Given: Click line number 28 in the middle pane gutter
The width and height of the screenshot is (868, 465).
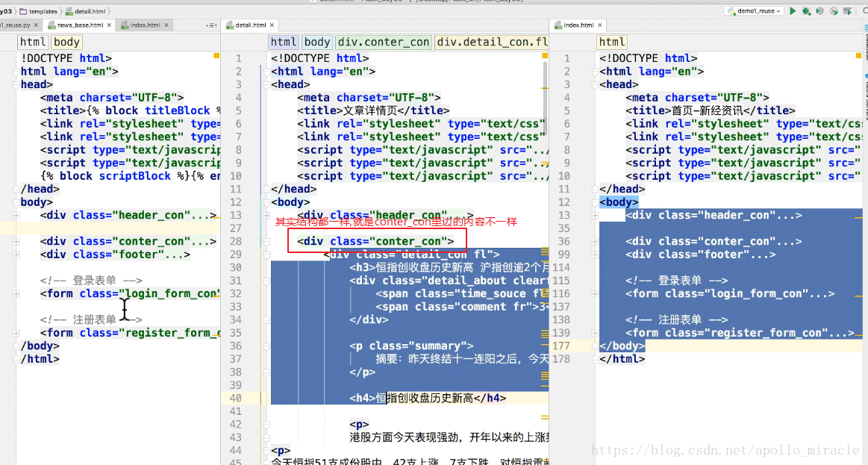Looking at the screenshot, I should pyautogui.click(x=235, y=241).
